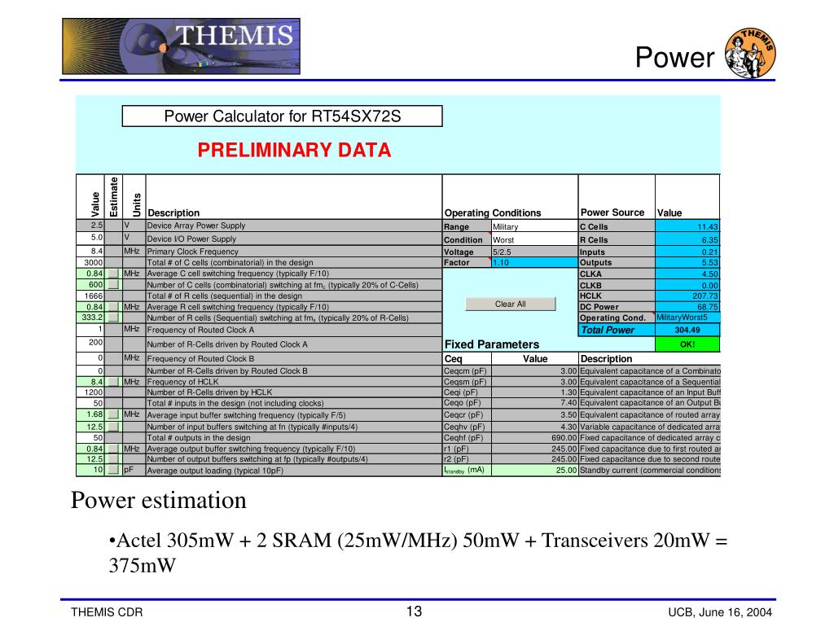834x644 pixels.
Task: Click the green OK! status cell
Action: [x=687, y=344]
